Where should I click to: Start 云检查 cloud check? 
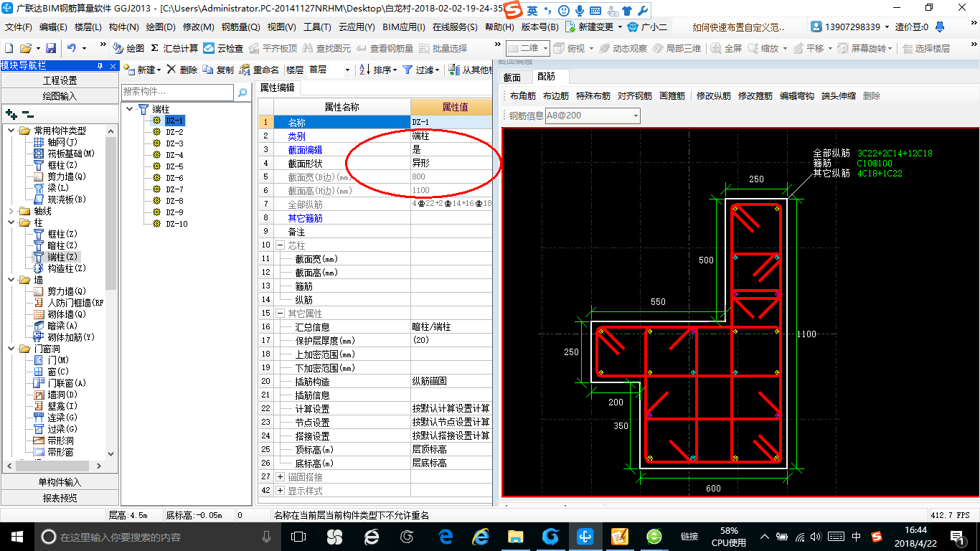(223, 48)
